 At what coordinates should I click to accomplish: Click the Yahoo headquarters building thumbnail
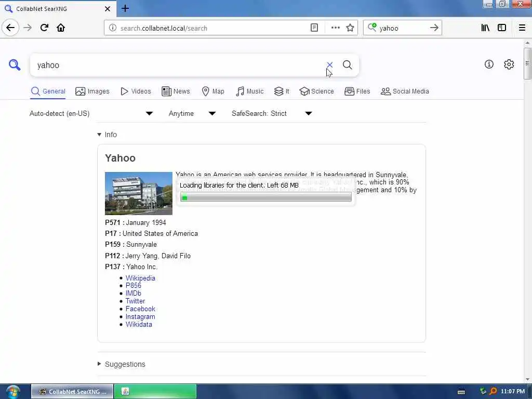[x=138, y=193]
